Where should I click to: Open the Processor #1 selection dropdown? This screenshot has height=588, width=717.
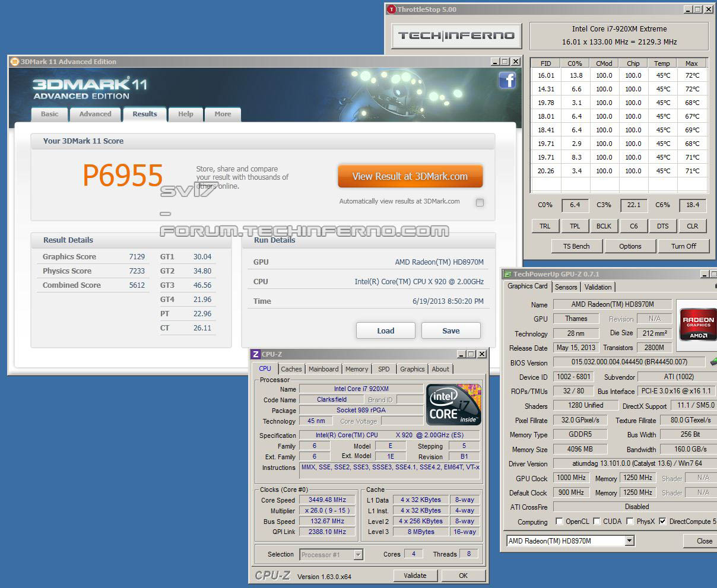[x=358, y=555]
